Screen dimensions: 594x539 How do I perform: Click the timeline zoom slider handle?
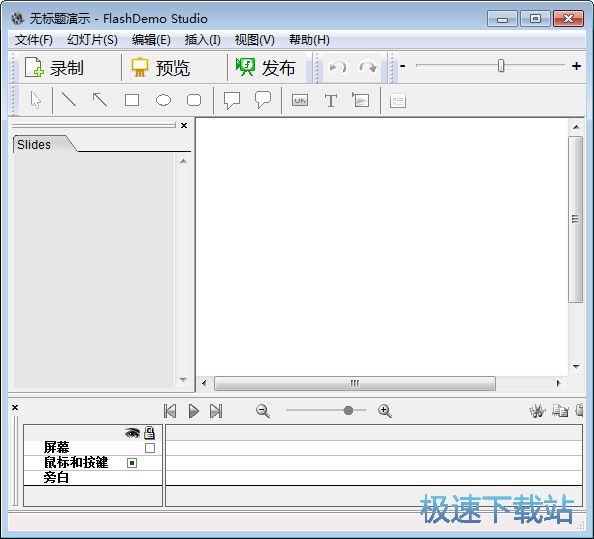(348, 410)
